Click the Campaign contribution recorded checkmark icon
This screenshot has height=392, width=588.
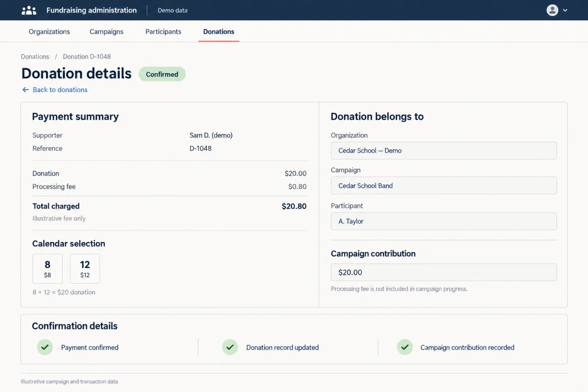[405, 347]
